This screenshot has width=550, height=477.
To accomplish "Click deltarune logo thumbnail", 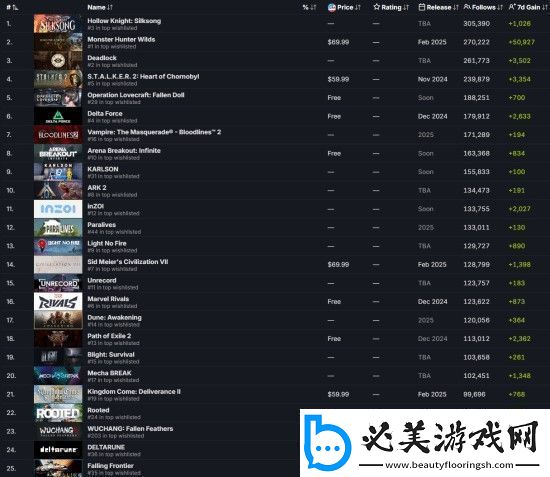I will (58, 450).
